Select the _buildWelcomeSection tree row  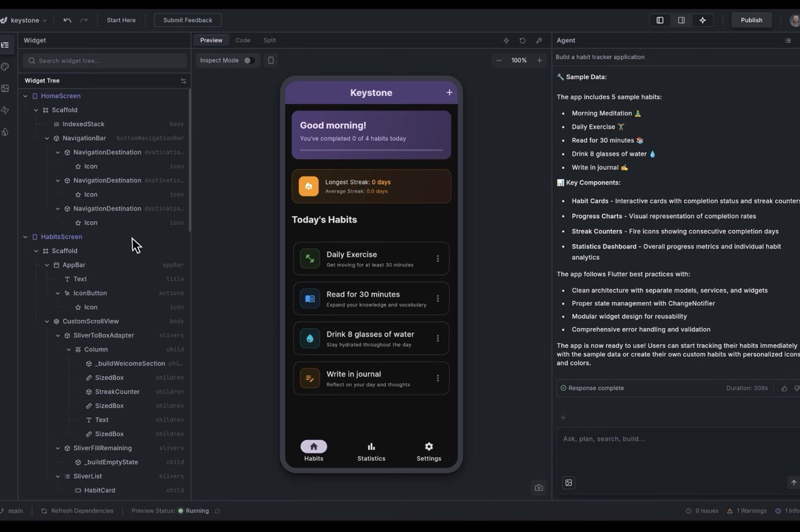point(105,364)
